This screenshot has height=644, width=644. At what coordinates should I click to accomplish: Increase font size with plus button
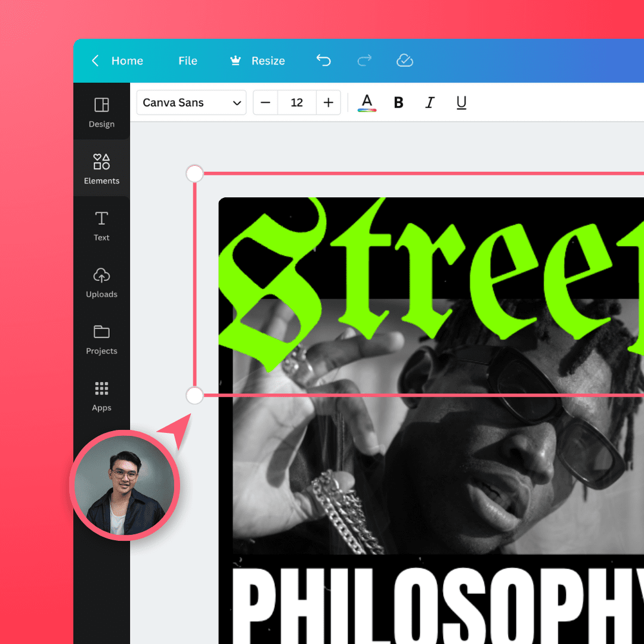pos(328,103)
